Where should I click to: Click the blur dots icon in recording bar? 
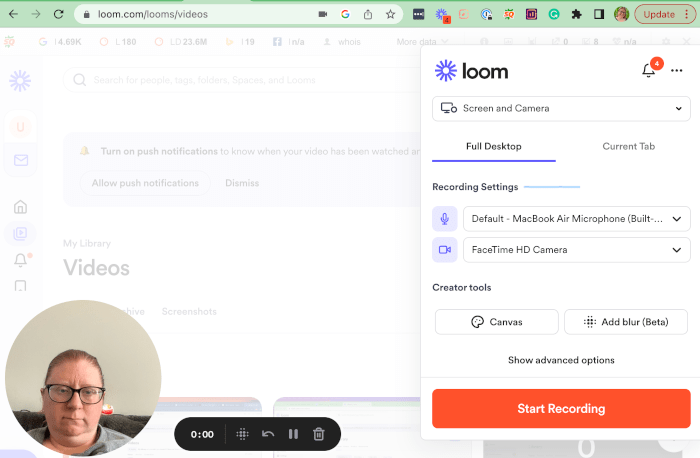[242, 434]
